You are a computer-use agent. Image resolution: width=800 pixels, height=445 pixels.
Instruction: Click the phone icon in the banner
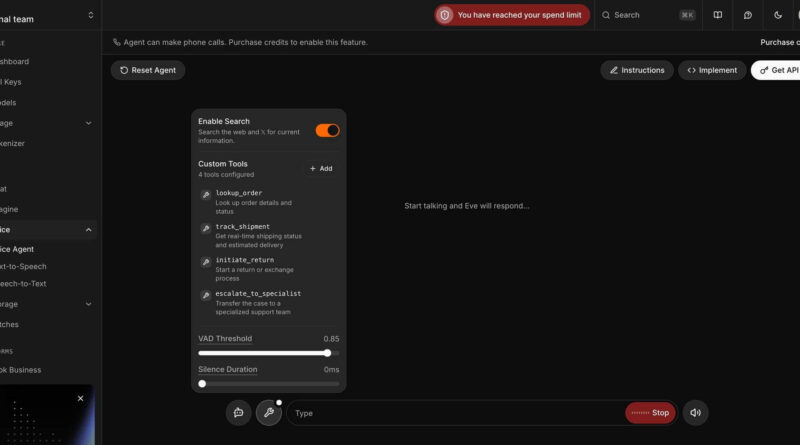pyautogui.click(x=117, y=42)
